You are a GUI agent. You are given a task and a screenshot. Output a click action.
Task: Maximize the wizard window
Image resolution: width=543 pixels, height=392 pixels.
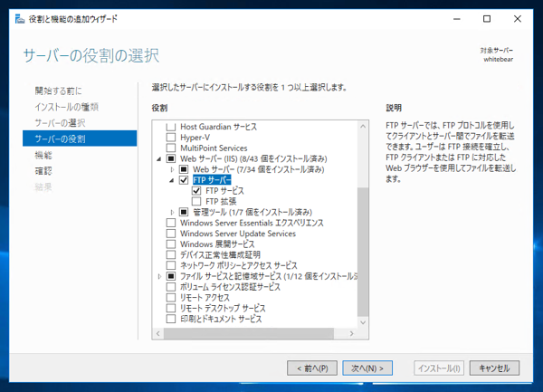point(487,19)
